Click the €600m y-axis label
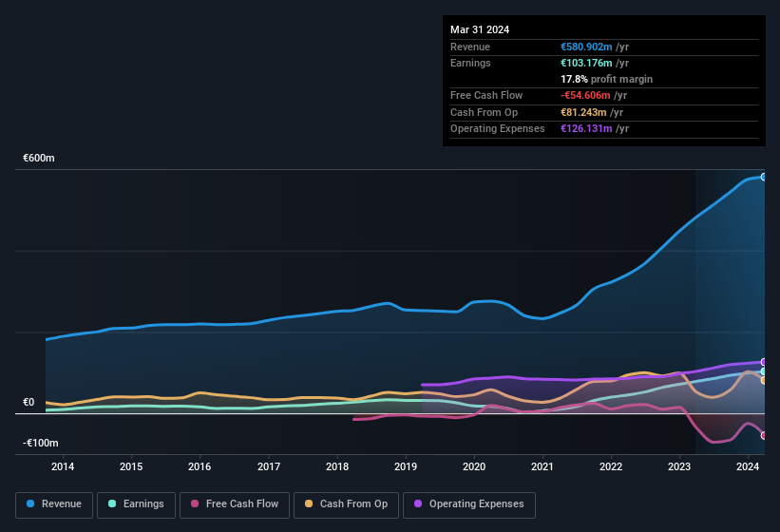The image size is (780, 532). click(39, 158)
